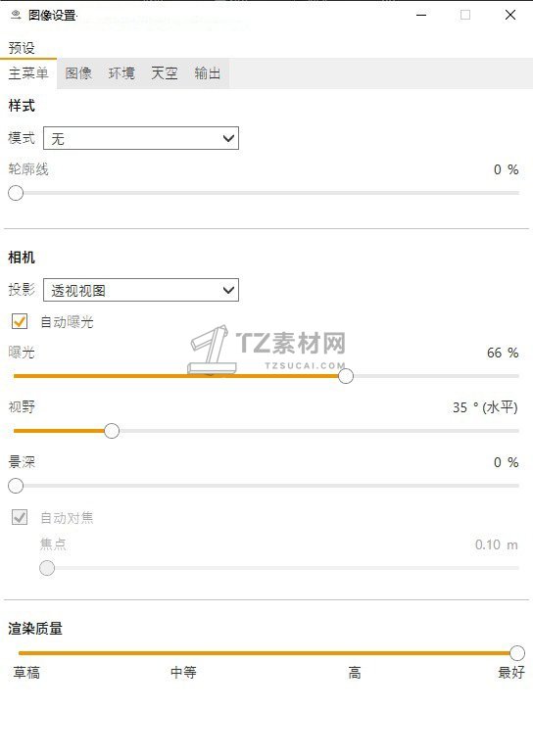Set render quality to 中等
Image resolution: width=533 pixels, height=756 pixels.
click(x=183, y=672)
